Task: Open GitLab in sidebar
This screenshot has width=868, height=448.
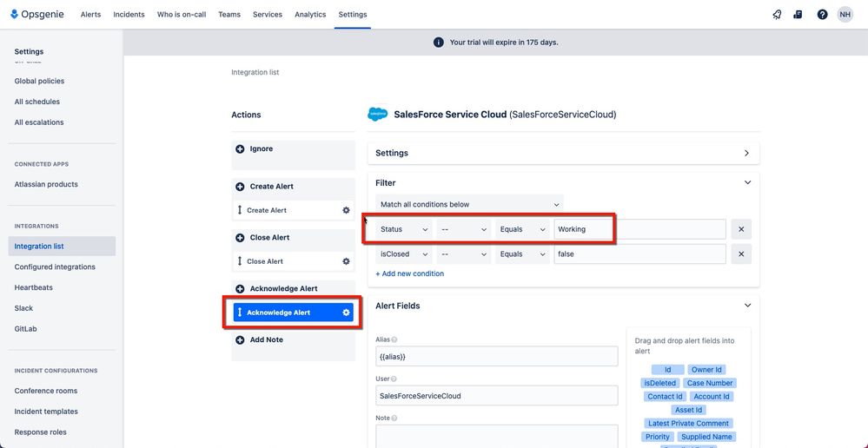Action: pyautogui.click(x=25, y=328)
